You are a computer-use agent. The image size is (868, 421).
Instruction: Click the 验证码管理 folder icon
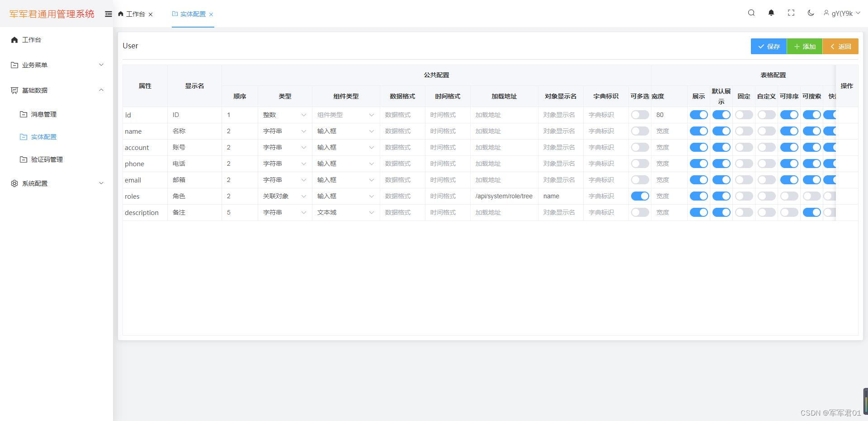tap(24, 159)
